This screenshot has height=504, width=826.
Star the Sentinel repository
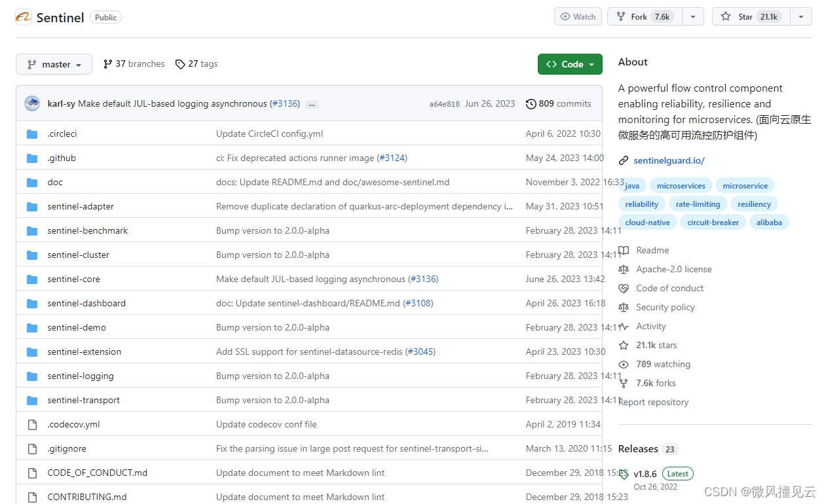[x=751, y=17]
